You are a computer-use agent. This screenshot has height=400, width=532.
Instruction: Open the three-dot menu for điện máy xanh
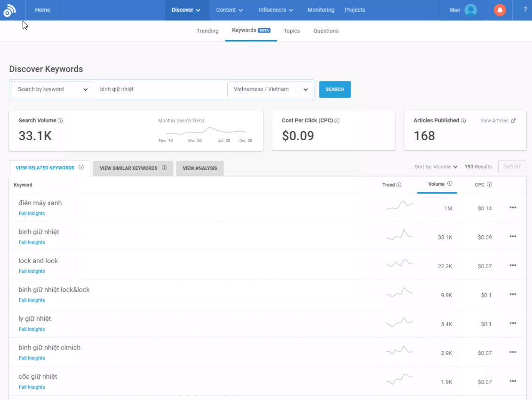512,208
